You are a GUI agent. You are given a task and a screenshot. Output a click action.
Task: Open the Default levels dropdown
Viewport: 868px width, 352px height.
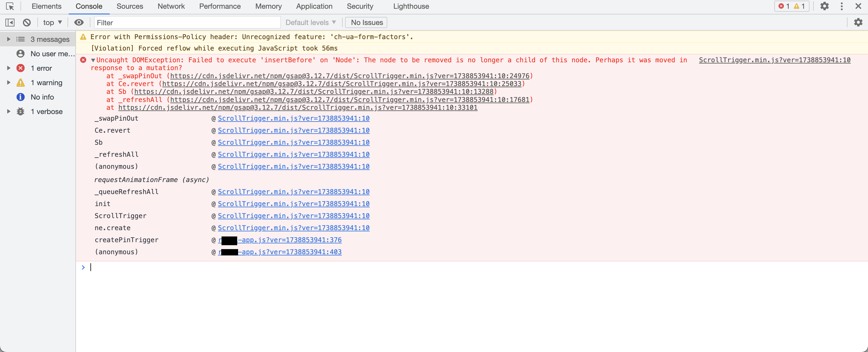pyautogui.click(x=310, y=23)
